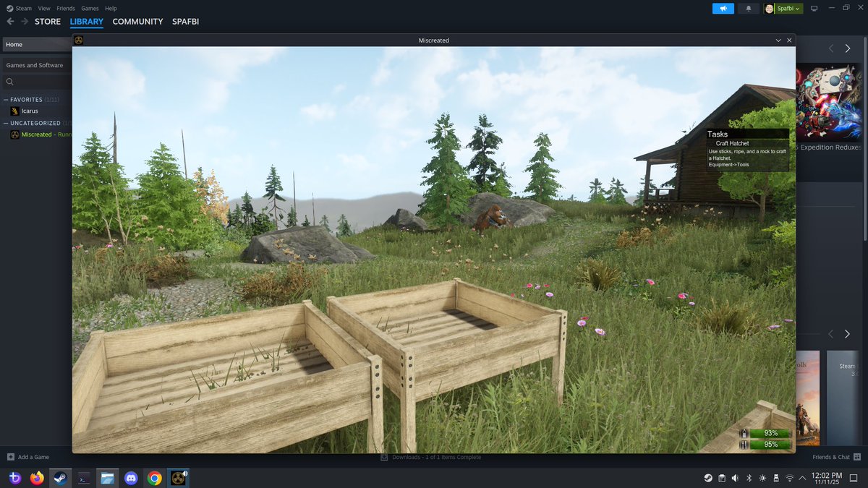This screenshot has height=488, width=868.
Task: Open Friends & Chat
Action: pyautogui.click(x=833, y=457)
